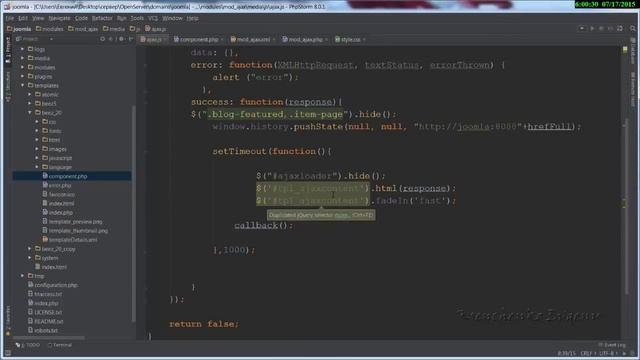Click collapse all icon in Project panel
The height and width of the screenshot is (360, 640).
pyautogui.click(x=111, y=39)
